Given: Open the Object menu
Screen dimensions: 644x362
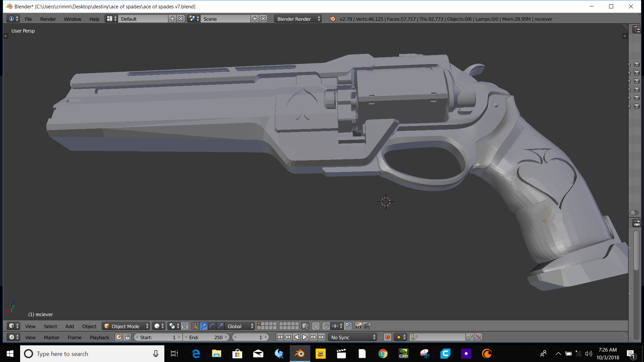Looking at the screenshot, I should 89,326.
